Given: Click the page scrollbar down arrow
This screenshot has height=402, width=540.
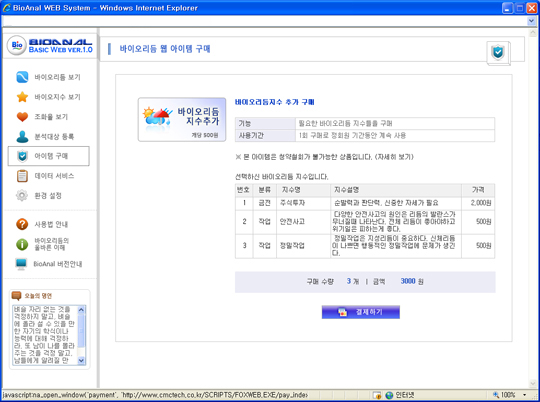Looking at the screenshot, I should (533, 383).
